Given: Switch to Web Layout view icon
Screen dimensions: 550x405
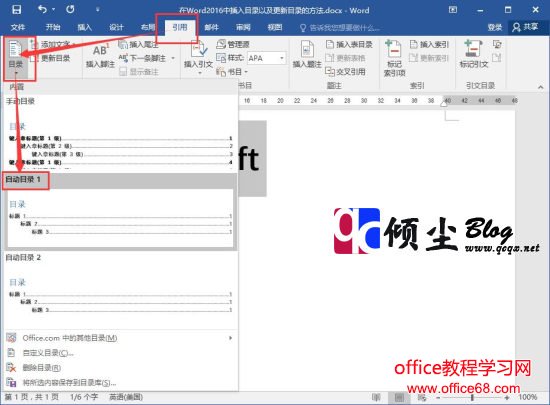Looking at the screenshot, I should pos(422,398).
